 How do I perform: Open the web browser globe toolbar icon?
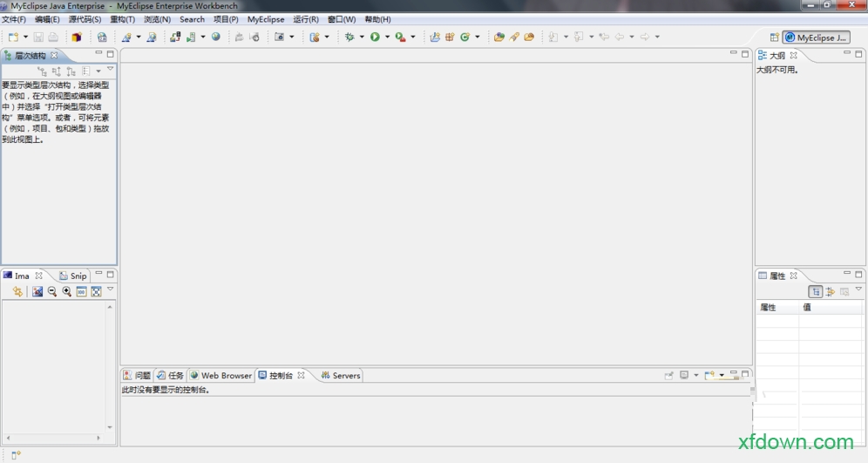pos(216,37)
